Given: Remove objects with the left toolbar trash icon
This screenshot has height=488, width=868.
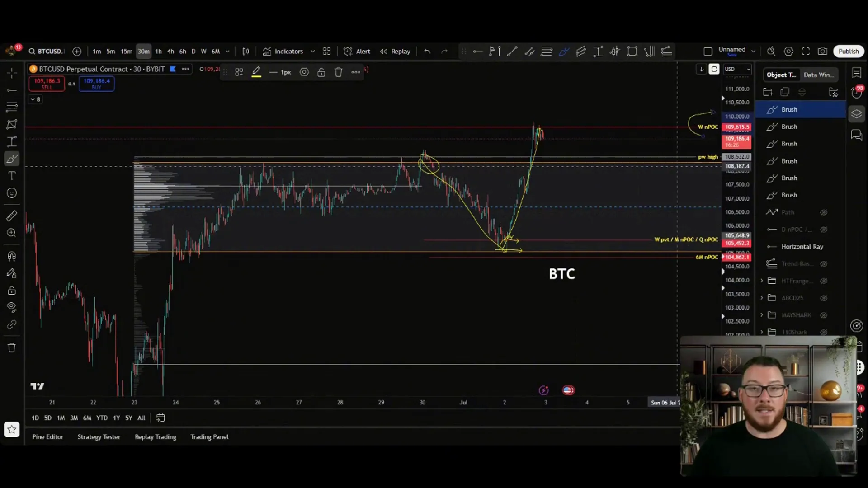Looking at the screenshot, I should coord(12,347).
